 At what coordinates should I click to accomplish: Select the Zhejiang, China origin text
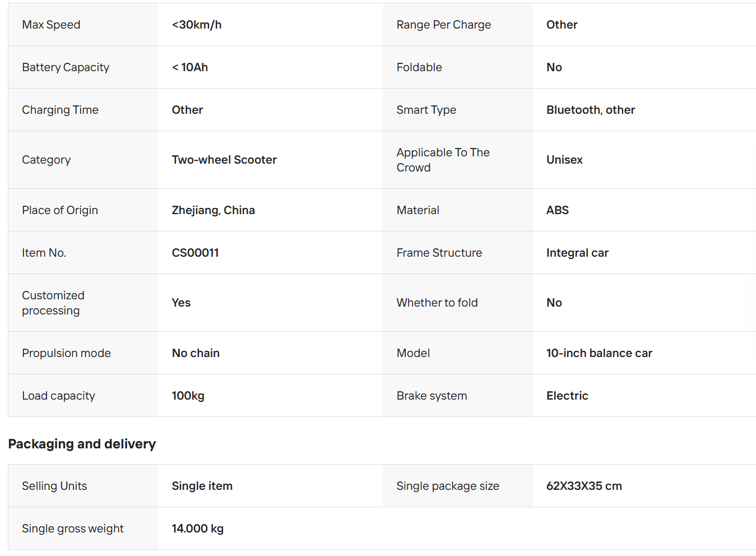(x=214, y=210)
